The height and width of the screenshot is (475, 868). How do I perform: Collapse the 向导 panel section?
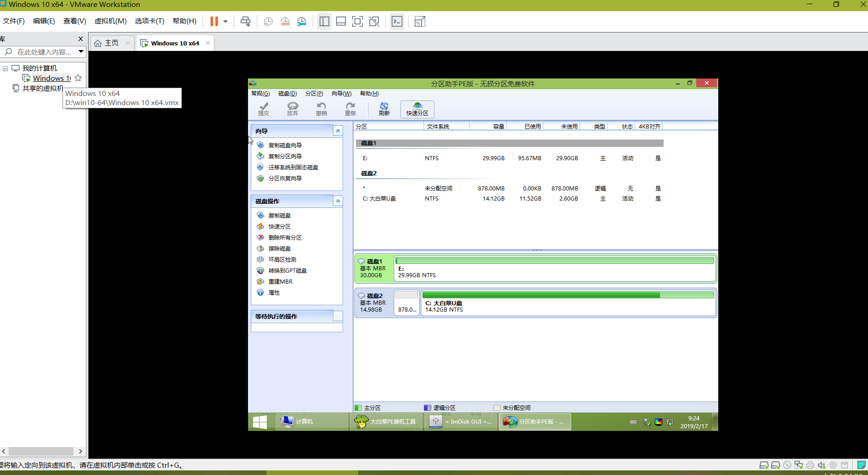[x=338, y=131]
